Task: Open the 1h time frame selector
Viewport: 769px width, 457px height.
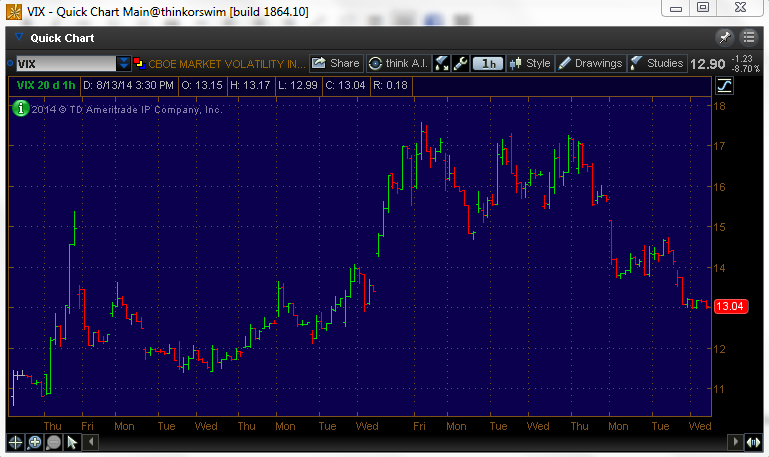Action: click(487, 63)
